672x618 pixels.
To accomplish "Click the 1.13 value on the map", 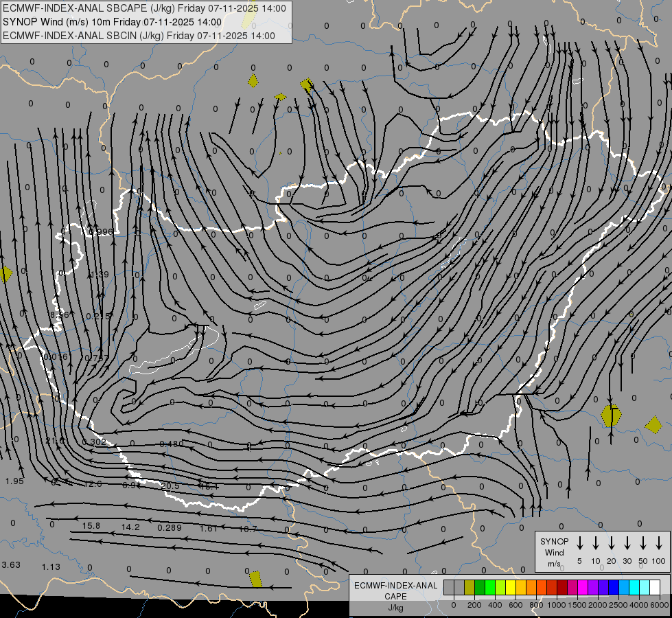I will coord(51,567).
